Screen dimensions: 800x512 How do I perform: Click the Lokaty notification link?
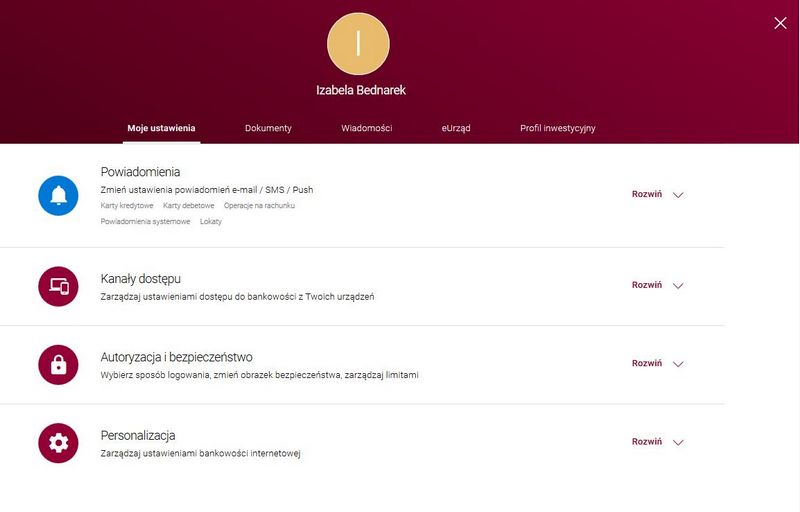click(210, 222)
